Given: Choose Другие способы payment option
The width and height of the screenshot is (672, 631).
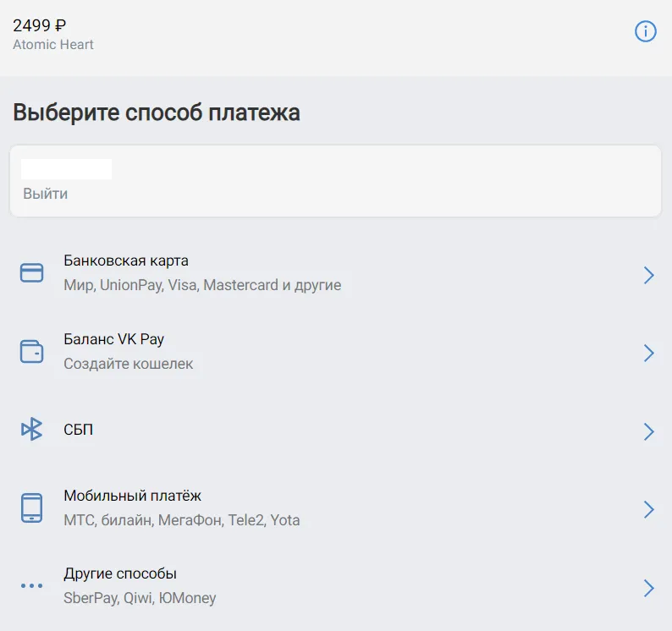Looking at the screenshot, I should tap(120, 573).
